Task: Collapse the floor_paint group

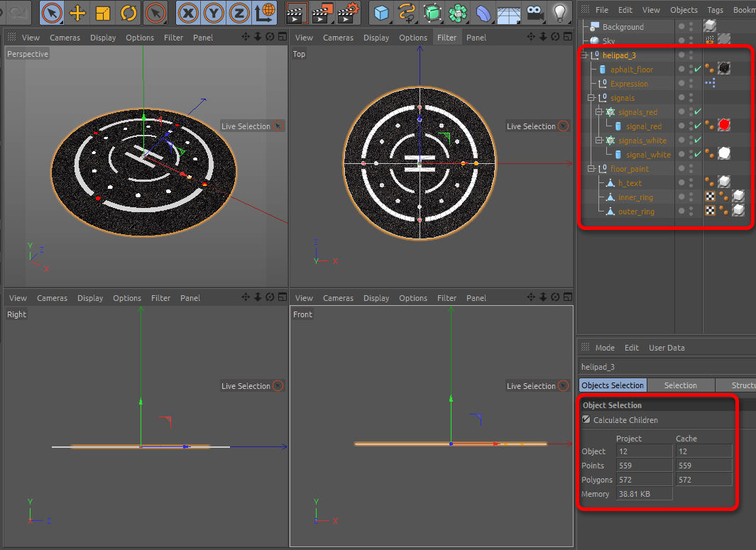Action: (x=591, y=169)
